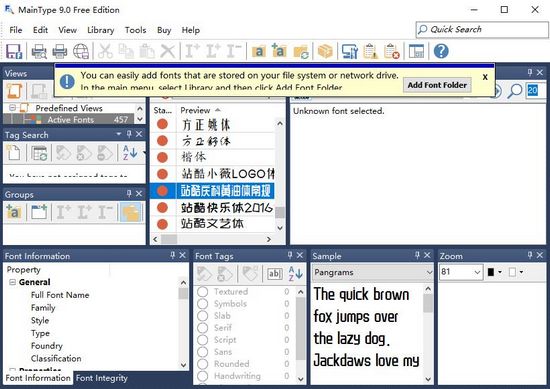The height and width of the screenshot is (389, 550).
Task: Collapse the Predefined Views tree node
Action: tap(12, 108)
